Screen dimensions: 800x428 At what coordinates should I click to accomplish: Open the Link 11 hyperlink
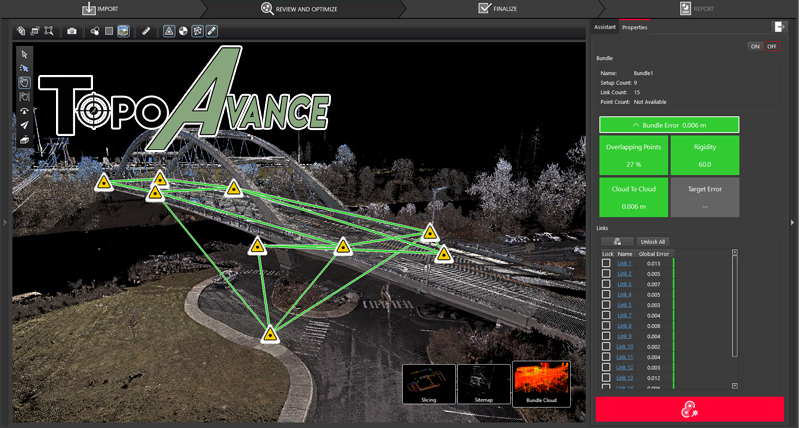click(624, 357)
